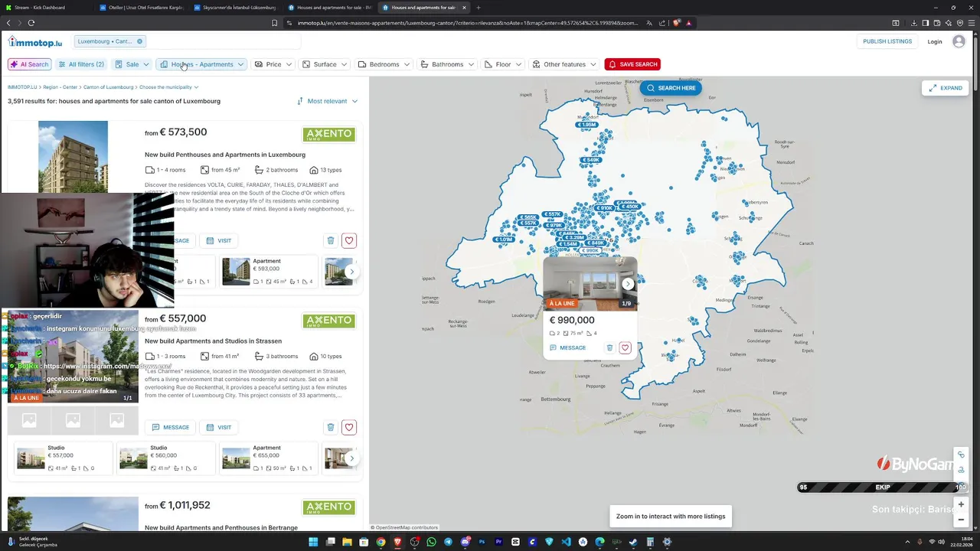This screenshot has height=551, width=980.
Task: Delete the €557,000 Strassen listing trash icon
Action: click(x=331, y=427)
